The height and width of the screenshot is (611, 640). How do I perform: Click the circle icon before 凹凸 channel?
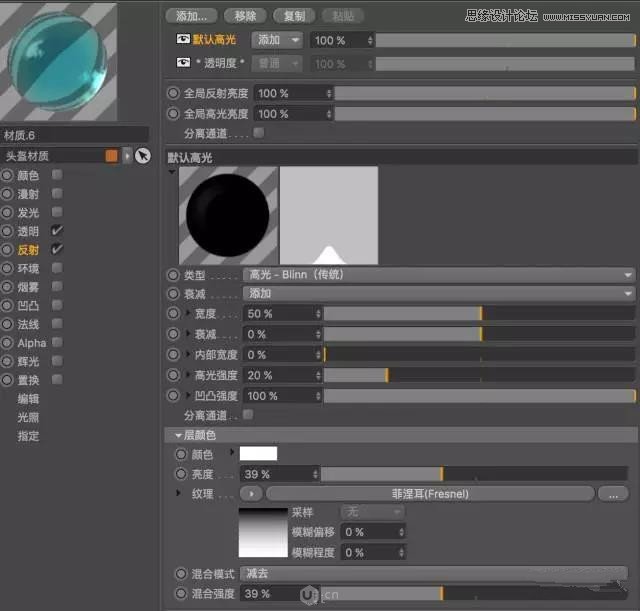[x=7, y=305]
